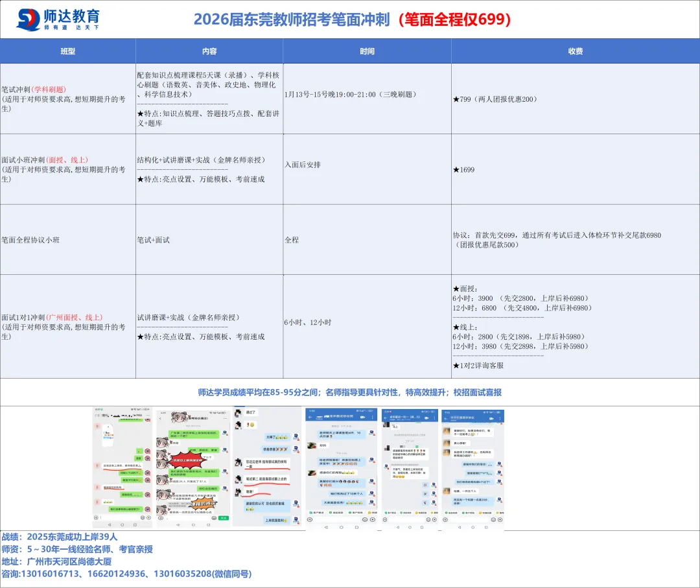Image resolution: width=700 pixels, height=588 pixels.
Task: Click the phone number 16620124936
Action: pyautogui.click(x=117, y=574)
